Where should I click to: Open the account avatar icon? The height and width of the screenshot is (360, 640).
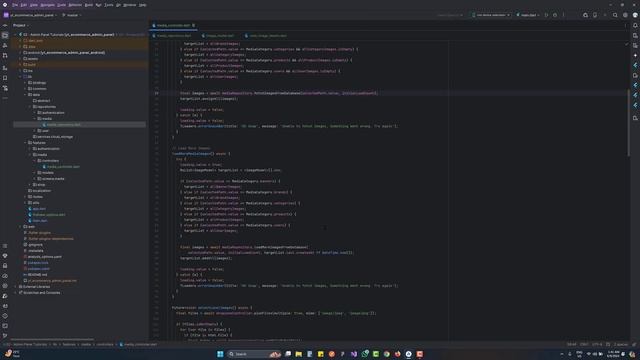click(635, 15)
